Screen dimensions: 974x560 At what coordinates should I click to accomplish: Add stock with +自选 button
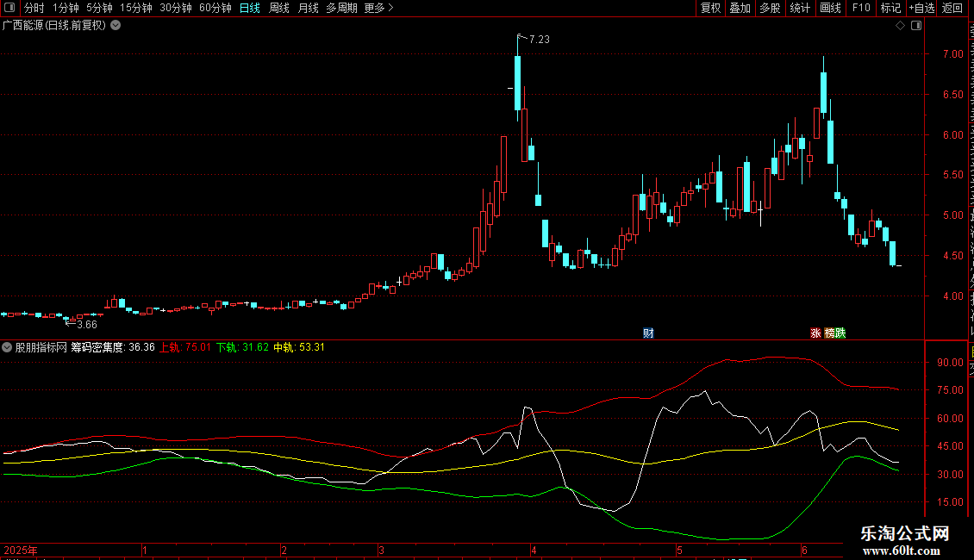[x=921, y=8]
